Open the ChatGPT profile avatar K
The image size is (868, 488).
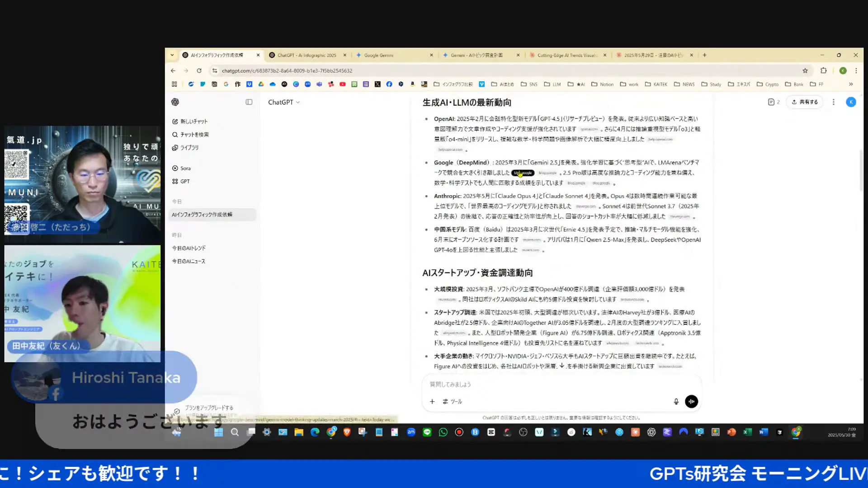851,102
